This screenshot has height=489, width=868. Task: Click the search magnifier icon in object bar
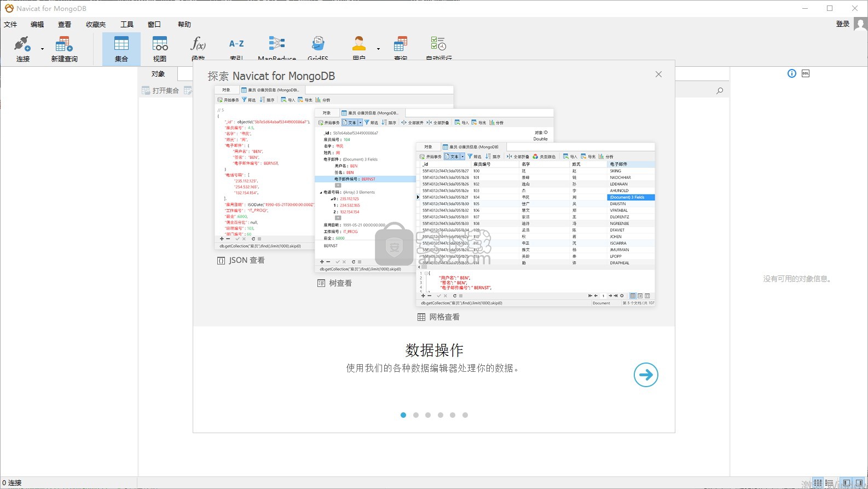point(720,90)
